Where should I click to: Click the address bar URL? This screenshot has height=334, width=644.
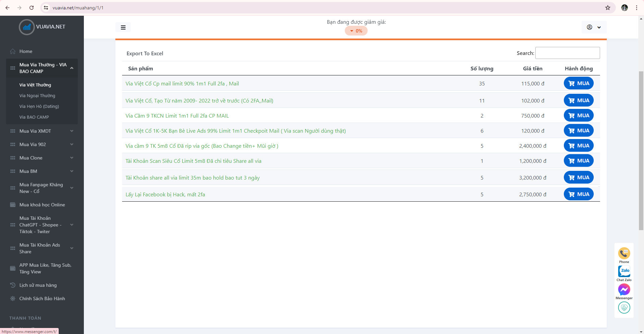click(x=78, y=8)
